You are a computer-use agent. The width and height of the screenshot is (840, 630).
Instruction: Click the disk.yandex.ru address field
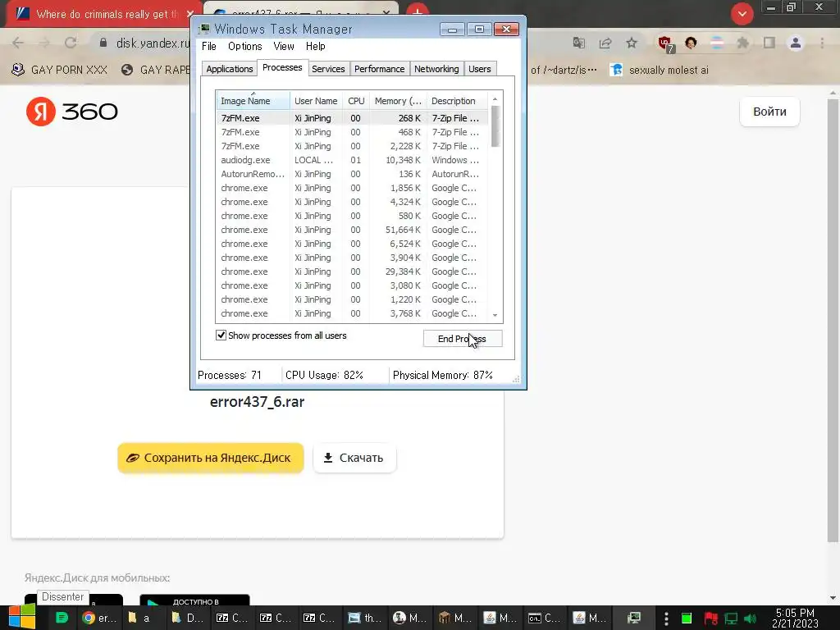point(153,43)
